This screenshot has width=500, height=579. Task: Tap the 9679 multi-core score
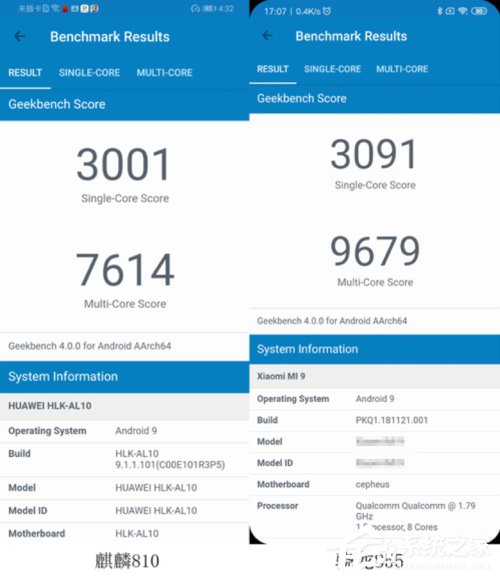[x=375, y=251]
